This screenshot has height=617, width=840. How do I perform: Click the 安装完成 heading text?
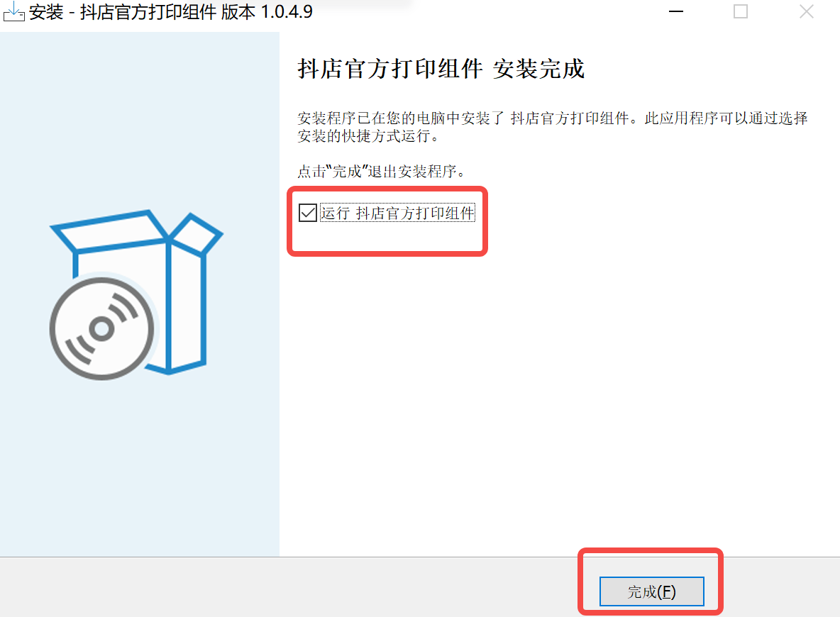pyautogui.click(x=538, y=69)
